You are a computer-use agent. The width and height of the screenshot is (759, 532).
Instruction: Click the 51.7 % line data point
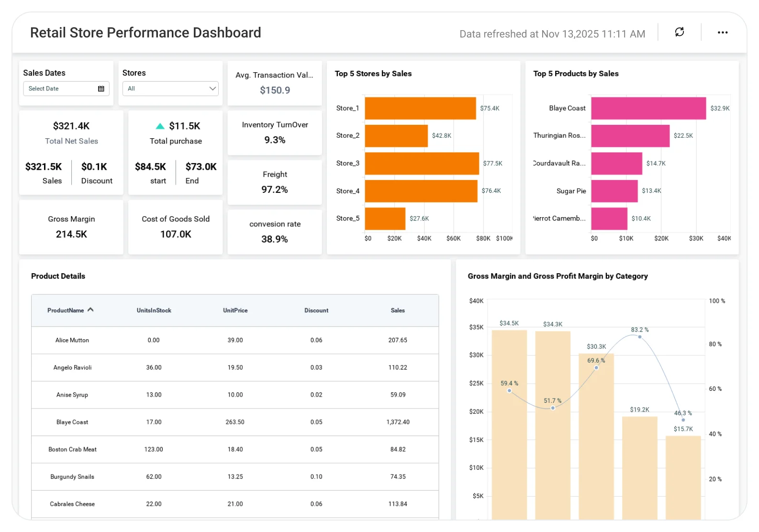pyautogui.click(x=553, y=408)
